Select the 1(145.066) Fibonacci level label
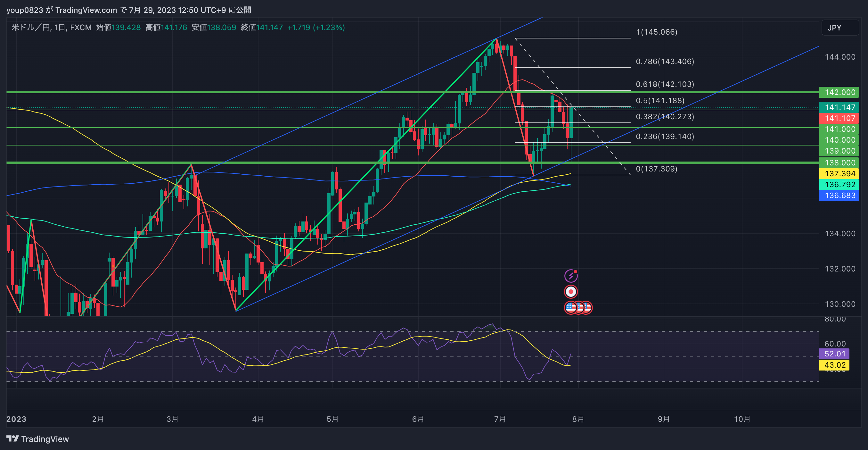This screenshot has height=450, width=868. [656, 32]
